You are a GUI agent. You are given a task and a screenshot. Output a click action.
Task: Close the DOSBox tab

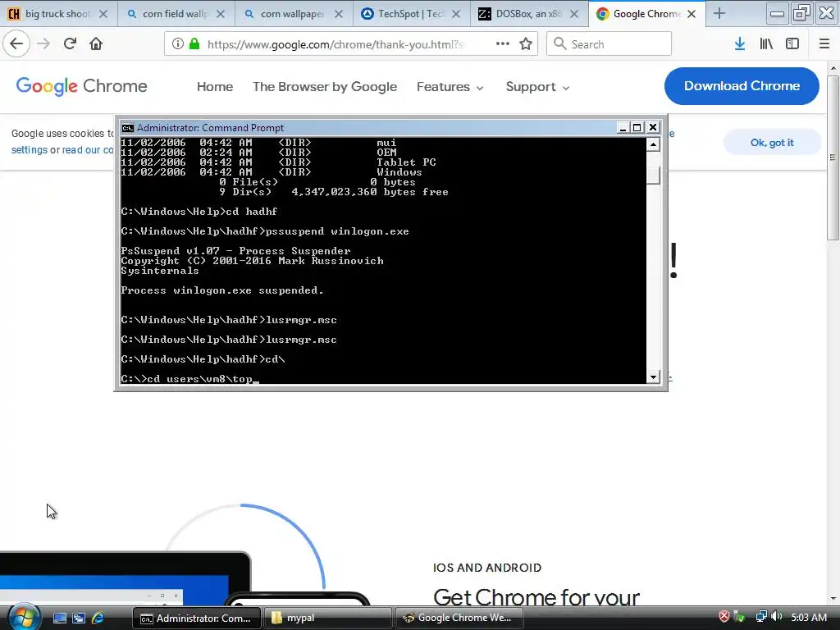(573, 14)
